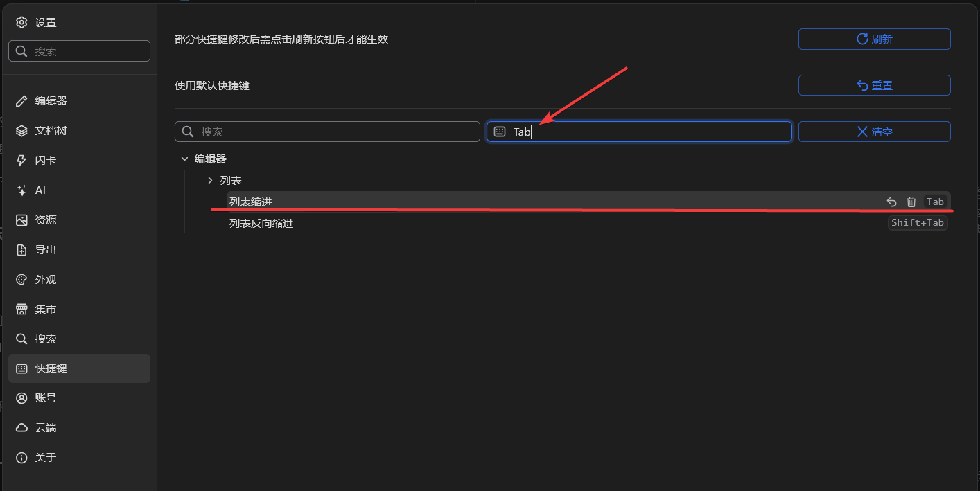Open the 云端 settings section
The height and width of the screenshot is (491, 980).
79,428
